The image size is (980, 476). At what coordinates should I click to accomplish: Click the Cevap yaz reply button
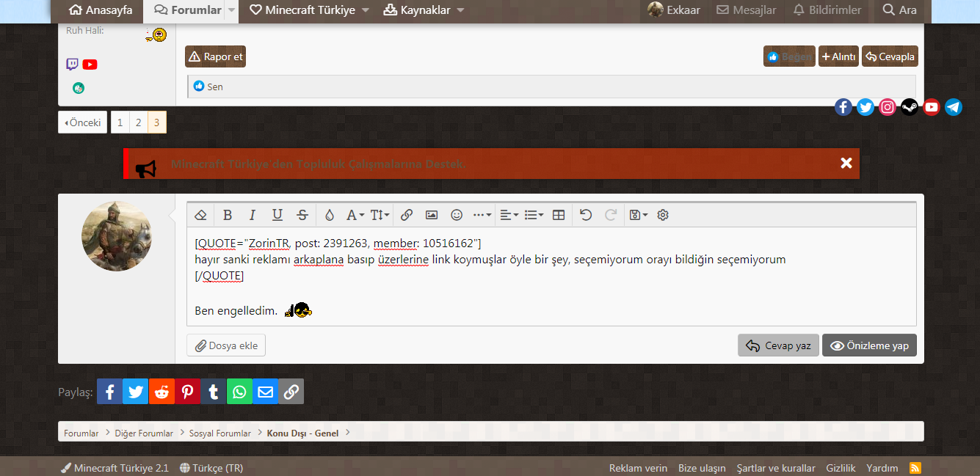point(778,345)
